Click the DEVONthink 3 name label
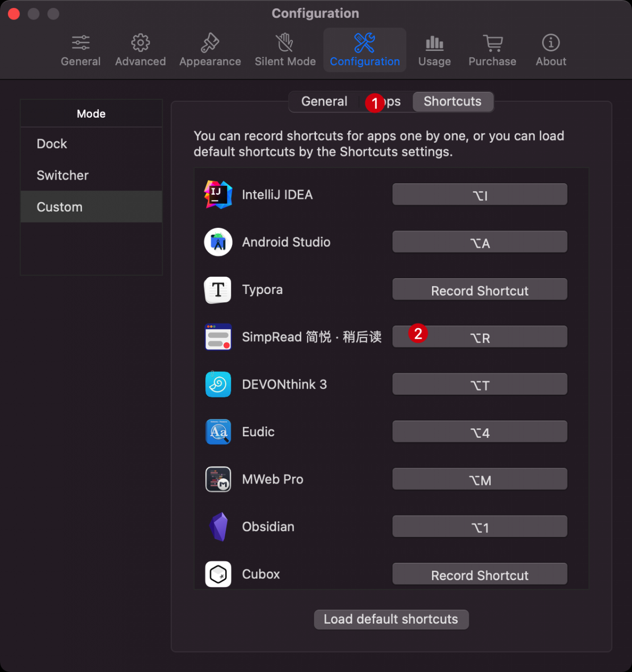 click(285, 384)
